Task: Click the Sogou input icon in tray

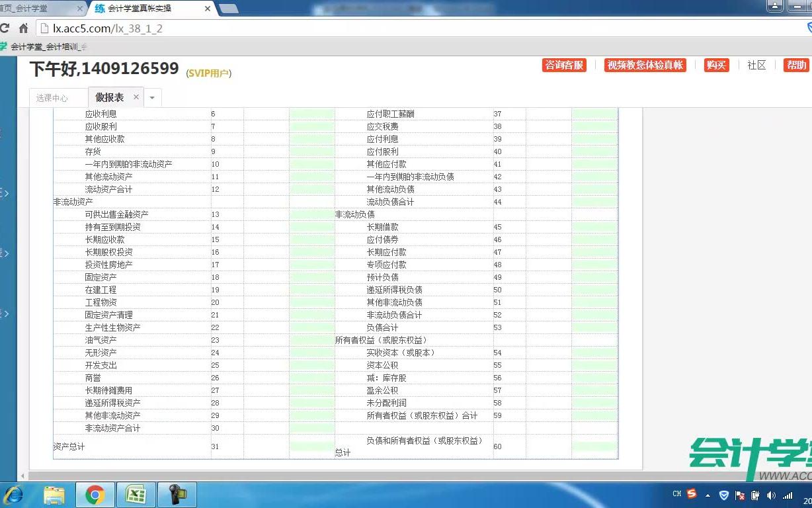Action: (692, 494)
